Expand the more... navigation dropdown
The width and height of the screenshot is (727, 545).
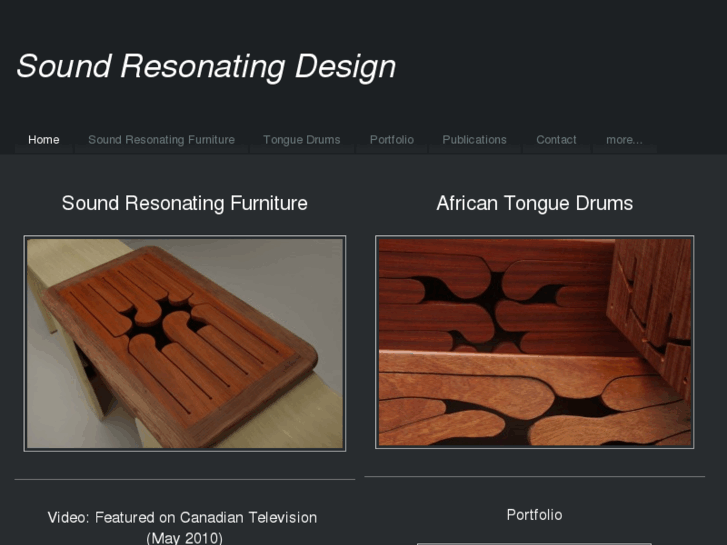(x=624, y=140)
